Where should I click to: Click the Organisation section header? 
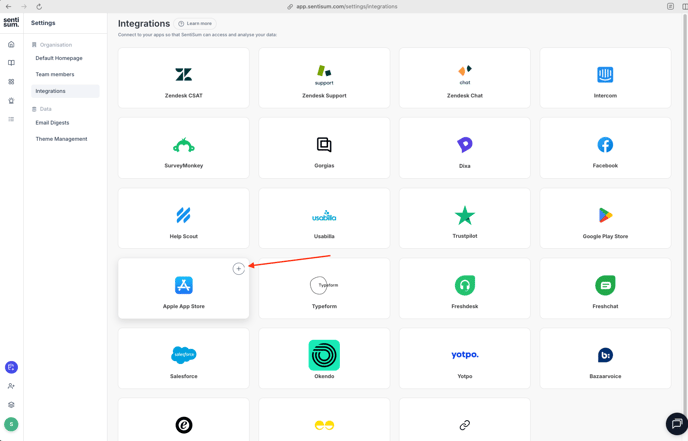click(52, 45)
